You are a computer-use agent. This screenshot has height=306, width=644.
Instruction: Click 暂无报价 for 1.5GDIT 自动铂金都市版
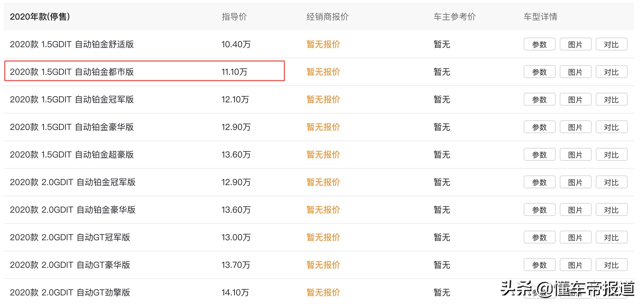click(x=323, y=72)
